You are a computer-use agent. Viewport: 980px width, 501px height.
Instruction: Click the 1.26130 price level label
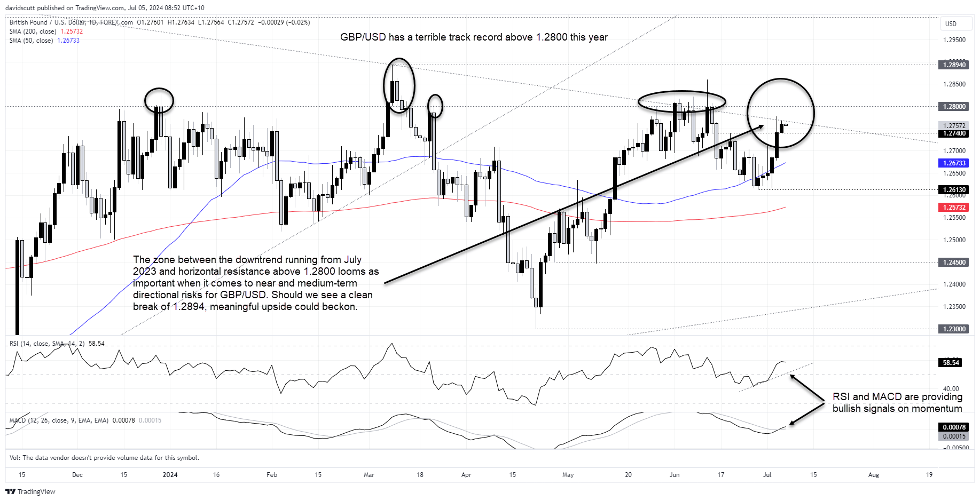954,190
